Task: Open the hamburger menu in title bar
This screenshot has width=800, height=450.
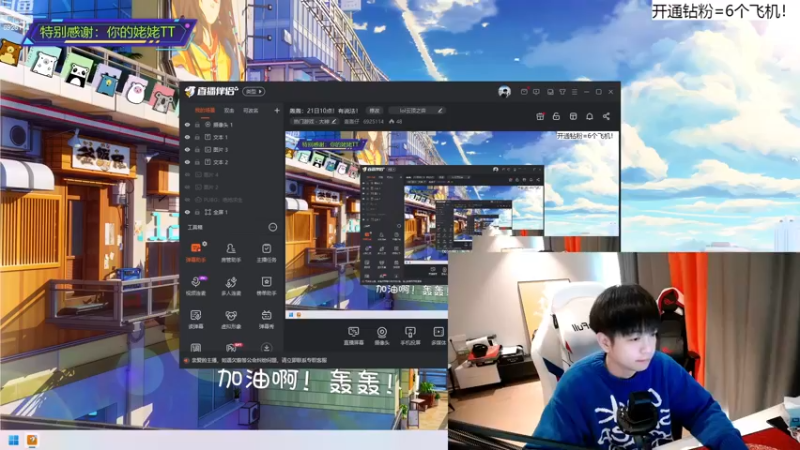Action: click(574, 92)
